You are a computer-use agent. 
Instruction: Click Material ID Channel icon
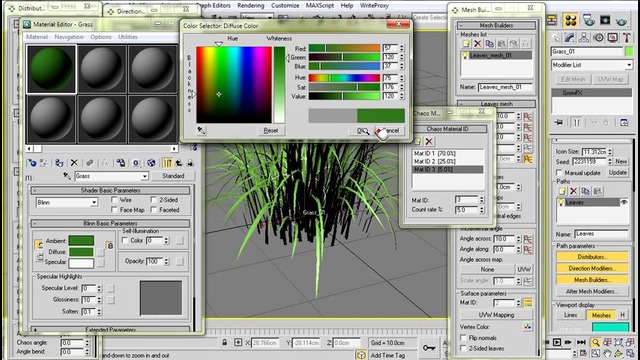pos(136,163)
